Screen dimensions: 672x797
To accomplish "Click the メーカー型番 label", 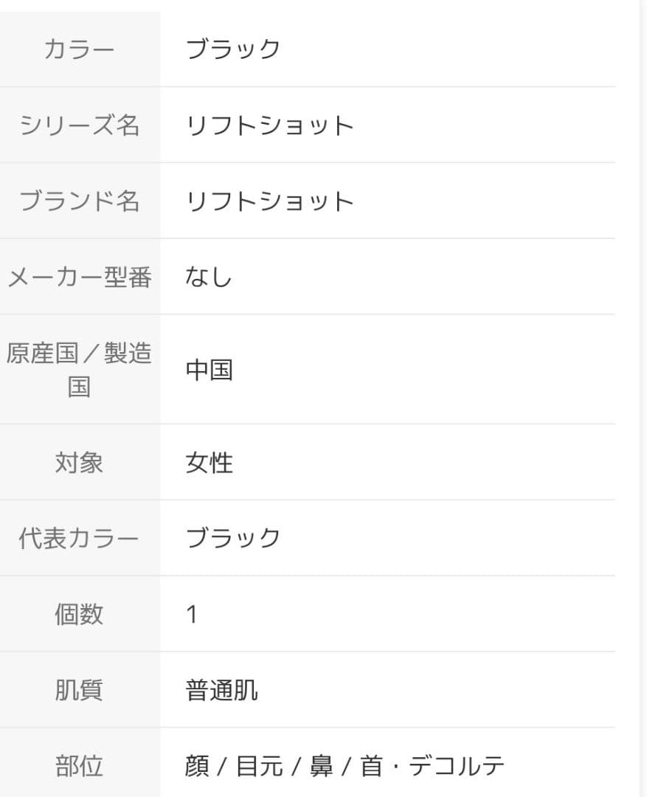I will [79, 277].
